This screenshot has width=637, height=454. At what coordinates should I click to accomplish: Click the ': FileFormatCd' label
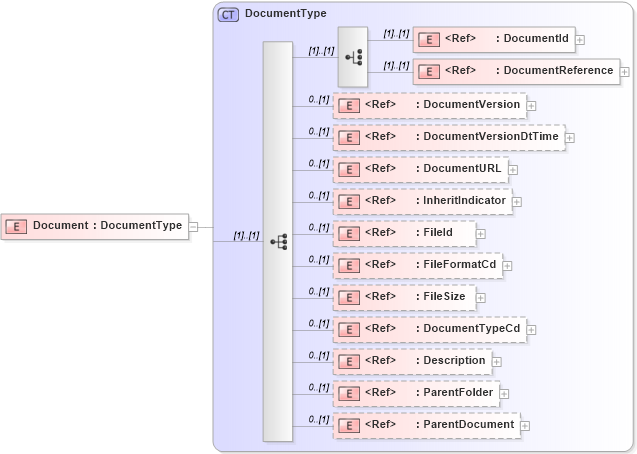click(456, 264)
